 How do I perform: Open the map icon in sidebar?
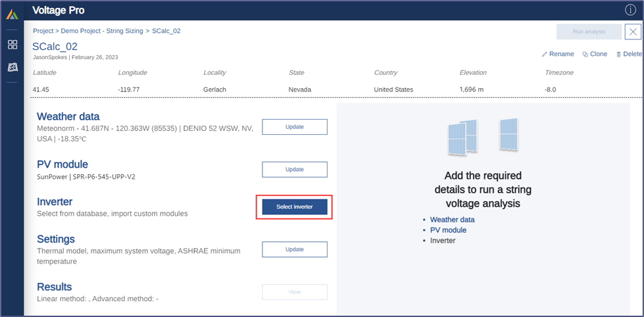[x=12, y=67]
